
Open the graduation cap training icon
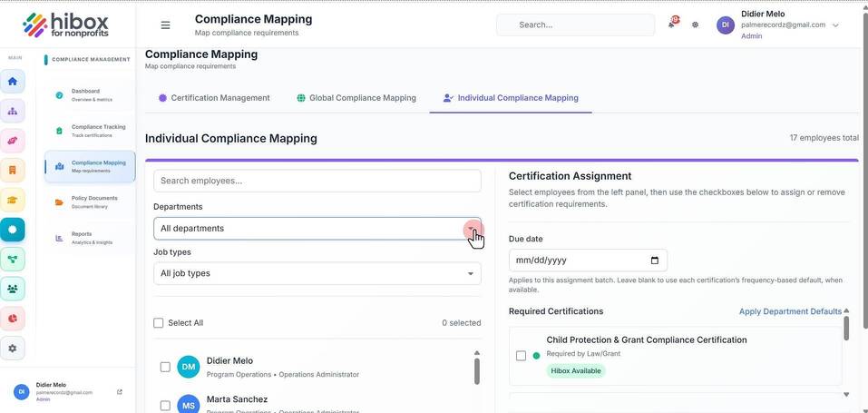click(x=12, y=200)
